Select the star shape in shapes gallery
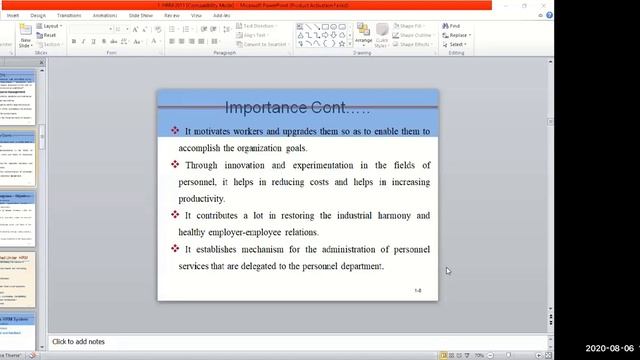 [x=342, y=43]
